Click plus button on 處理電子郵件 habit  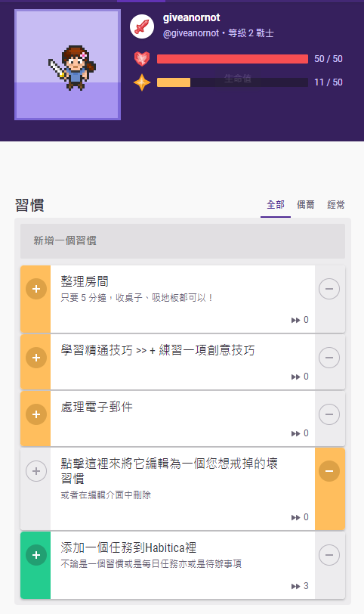point(36,414)
